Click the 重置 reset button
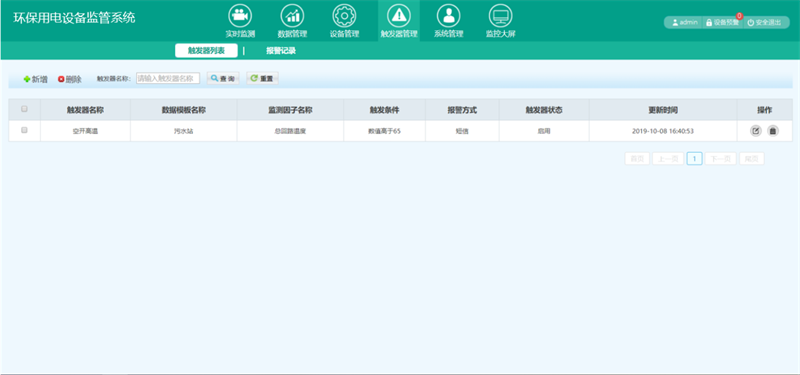Image resolution: width=800 pixels, height=375 pixels. pos(262,79)
